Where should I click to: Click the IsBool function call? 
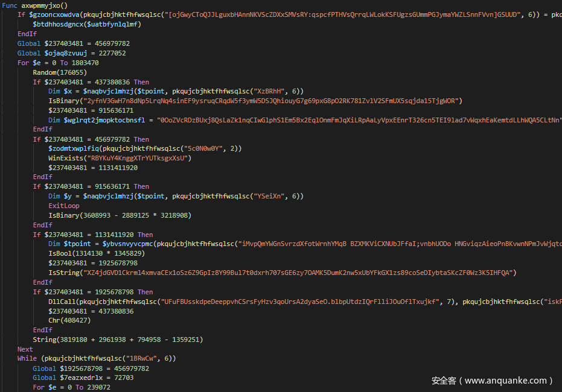(x=59, y=253)
